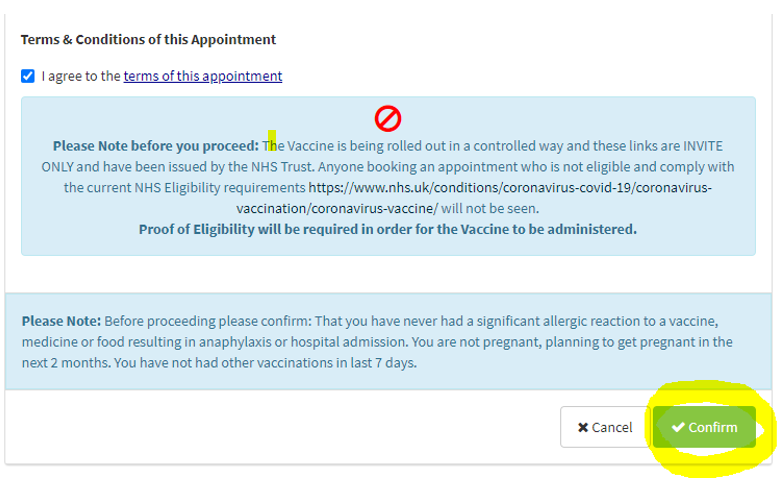Select the Terms & Conditions heading

148,39
